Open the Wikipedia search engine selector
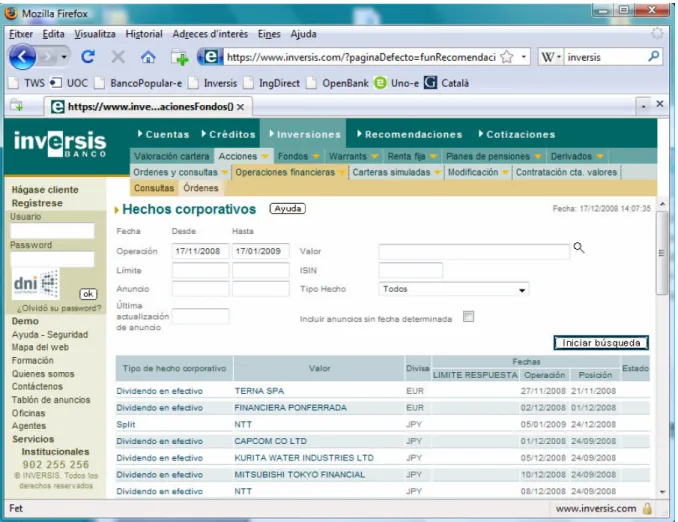 pyautogui.click(x=550, y=57)
